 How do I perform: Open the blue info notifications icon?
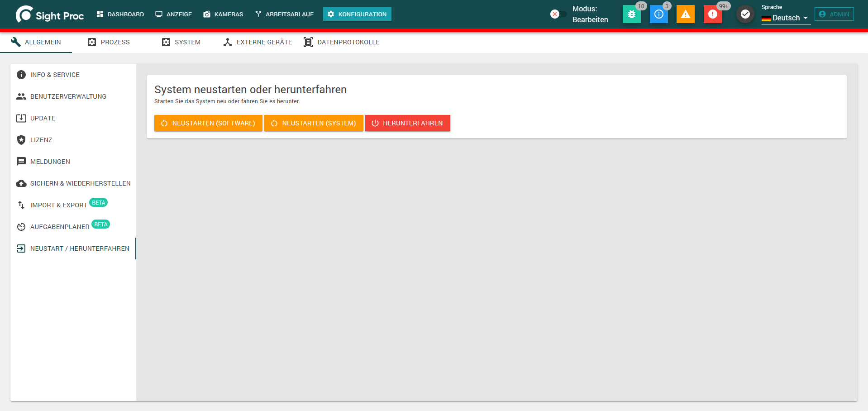658,14
